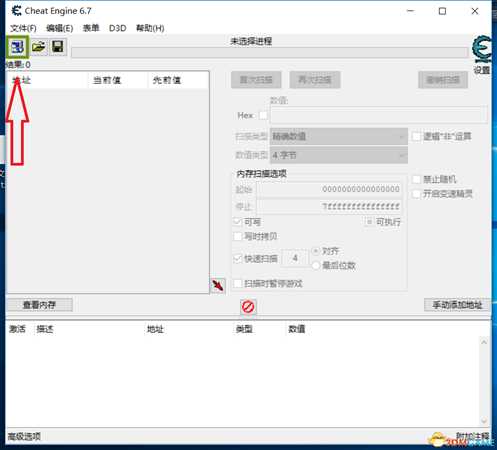Click the 激活 column header
This screenshot has height=450, width=497.
click(17, 329)
